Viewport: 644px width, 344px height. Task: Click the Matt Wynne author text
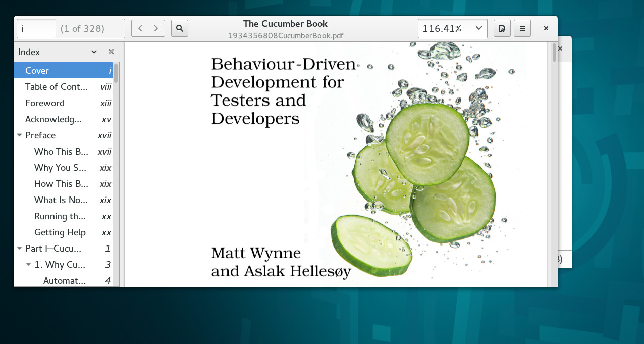pos(256,253)
